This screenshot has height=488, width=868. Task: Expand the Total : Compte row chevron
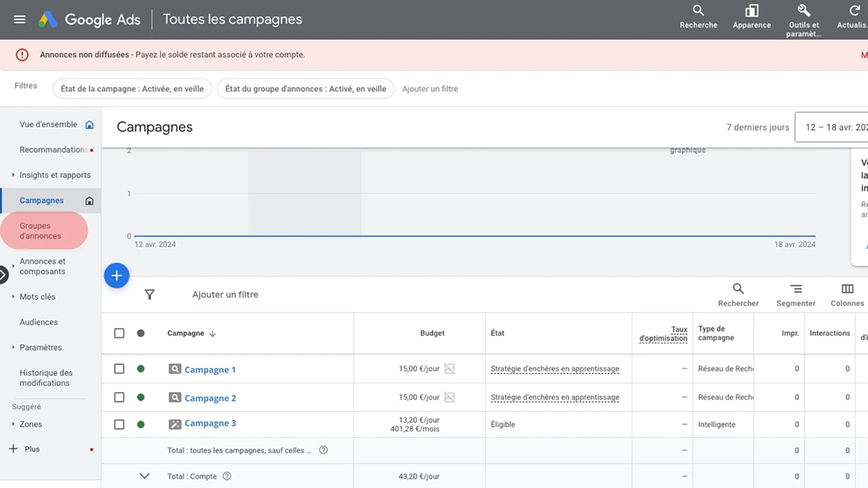[144, 476]
